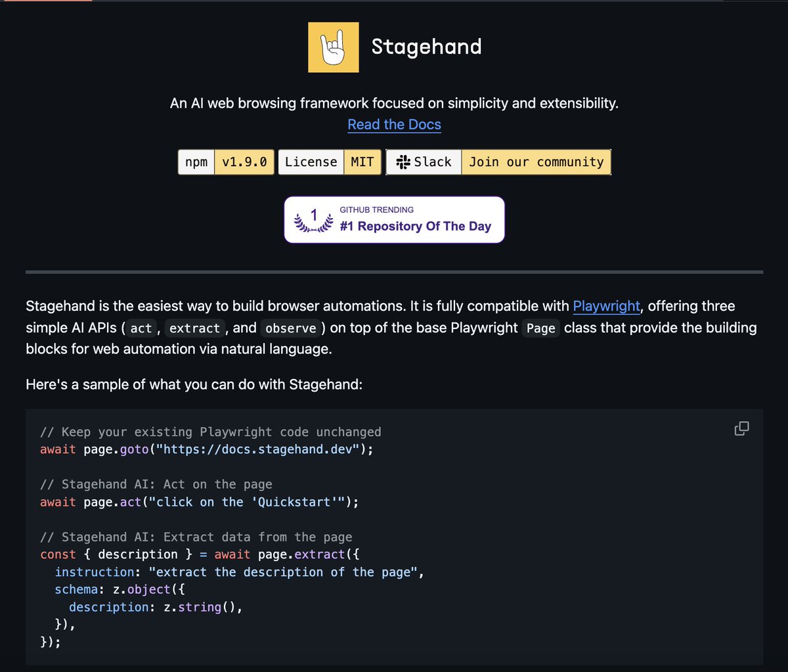
Task: Select the inline extract code chip
Action: (194, 328)
